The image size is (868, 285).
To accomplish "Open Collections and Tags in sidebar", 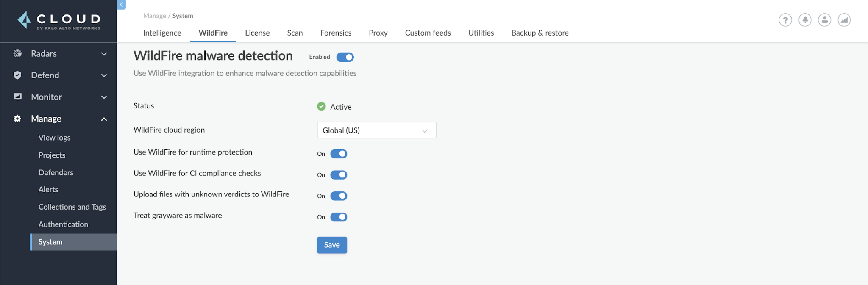I will pyautogui.click(x=72, y=207).
